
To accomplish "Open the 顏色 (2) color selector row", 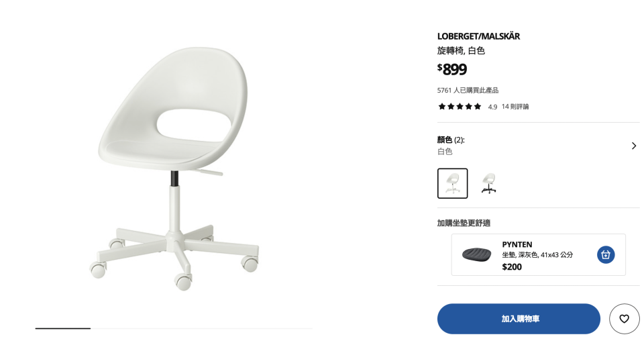I will (538, 146).
